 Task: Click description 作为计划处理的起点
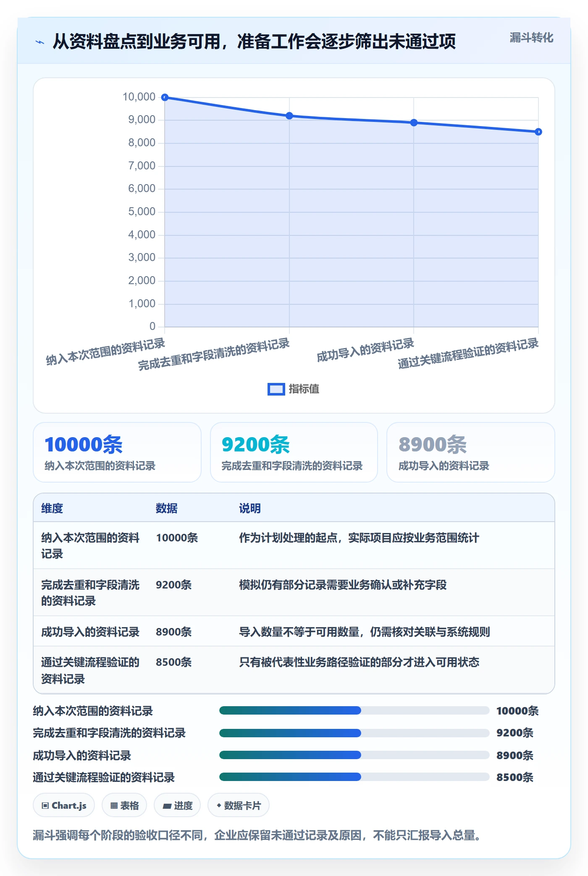(359, 538)
